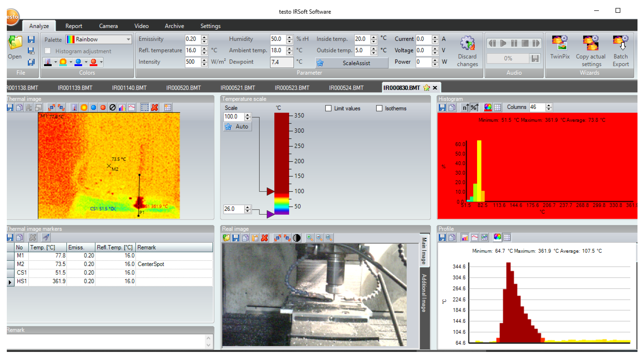The width and height of the screenshot is (644, 361).
Task: Click the save icon in the Histogram panel
Action: [x=442, y=108]
